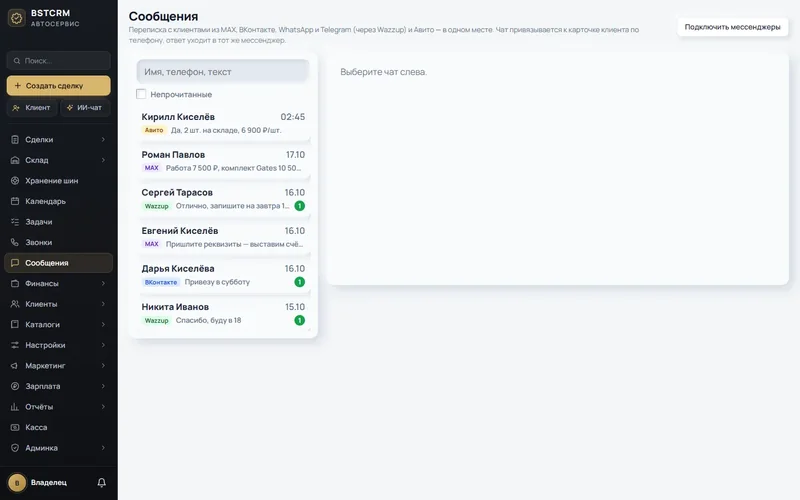Open chat with Роман Павлов
Viewport: 800px width, 500px height.
[x=223, y=161]
